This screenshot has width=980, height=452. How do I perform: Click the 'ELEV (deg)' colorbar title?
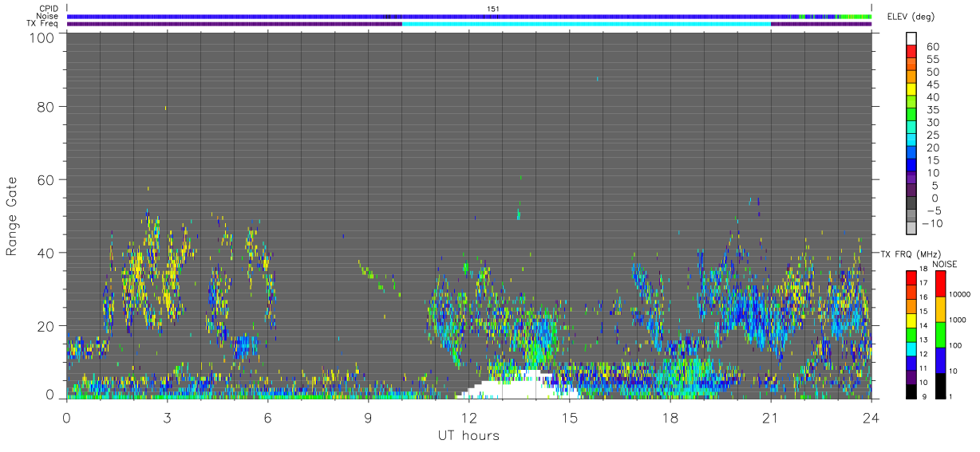(911, 17)
